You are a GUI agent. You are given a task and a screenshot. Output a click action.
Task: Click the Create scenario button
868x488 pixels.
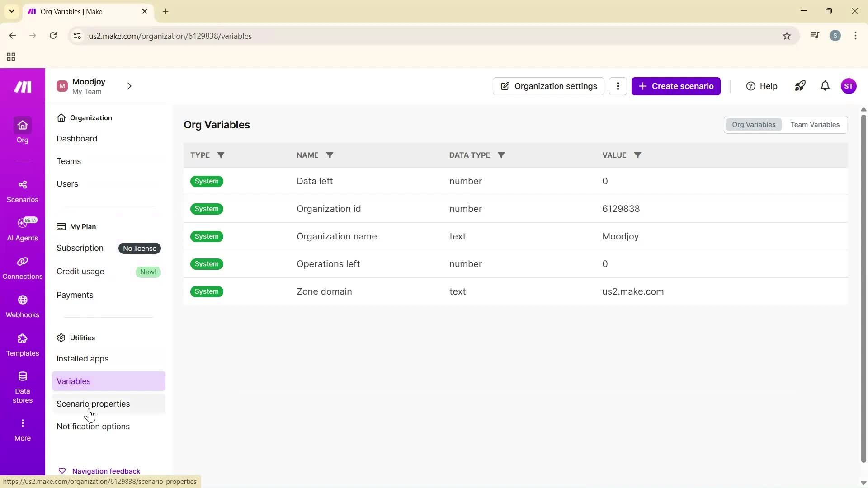[676, 86]
